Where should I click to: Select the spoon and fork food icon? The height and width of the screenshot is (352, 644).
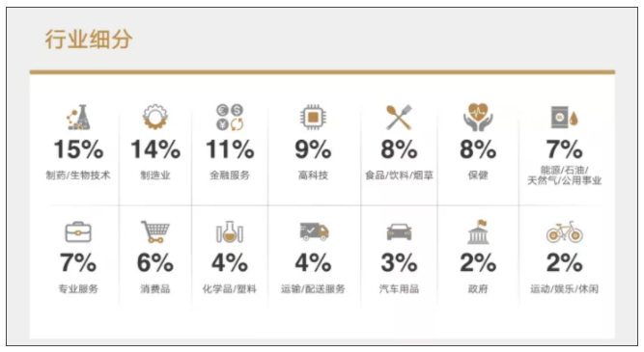pos(399,118)
